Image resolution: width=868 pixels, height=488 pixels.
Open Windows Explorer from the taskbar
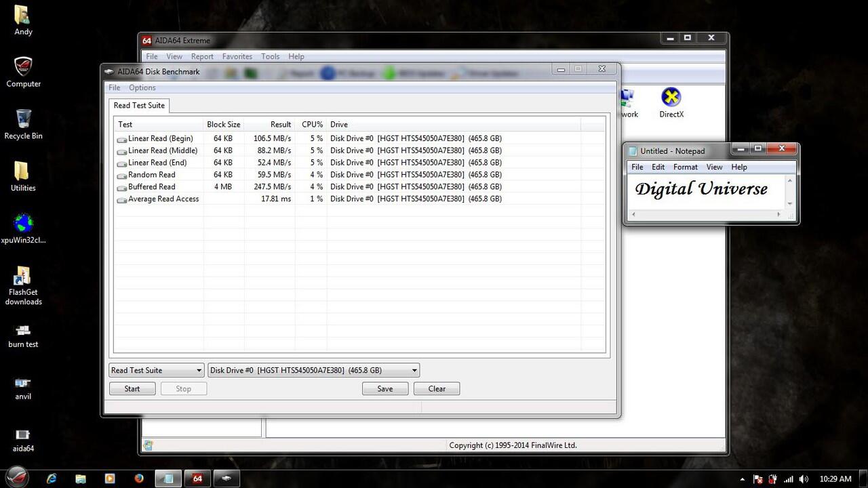80,478
